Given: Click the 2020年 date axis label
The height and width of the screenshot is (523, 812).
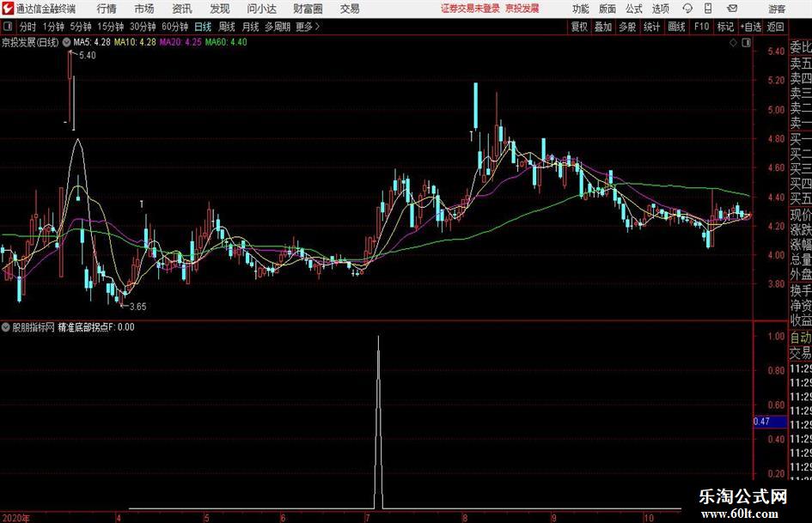Looking at the screenshot, I should point(16,518).
